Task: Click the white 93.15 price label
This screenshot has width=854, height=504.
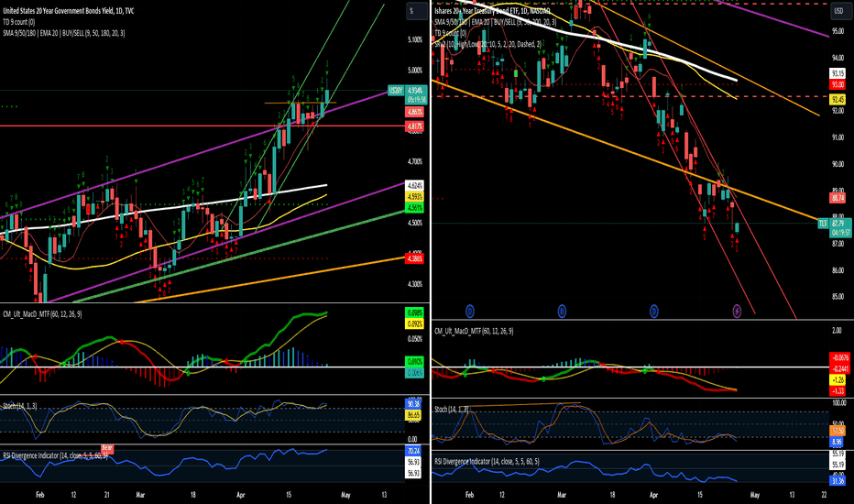Action: (x=838, y=73)
